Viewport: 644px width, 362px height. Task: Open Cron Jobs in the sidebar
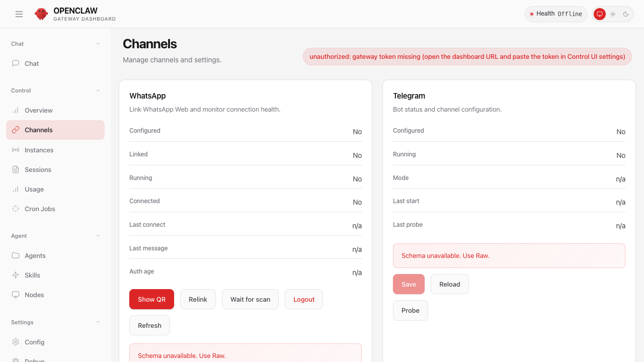point(40,209)
